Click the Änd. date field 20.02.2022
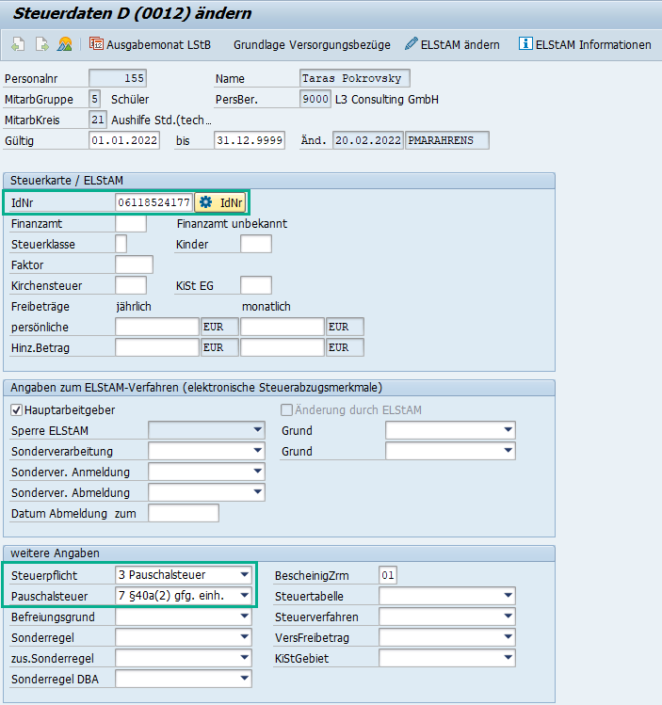Screen dimensions: 662x705 pos(368,140)
